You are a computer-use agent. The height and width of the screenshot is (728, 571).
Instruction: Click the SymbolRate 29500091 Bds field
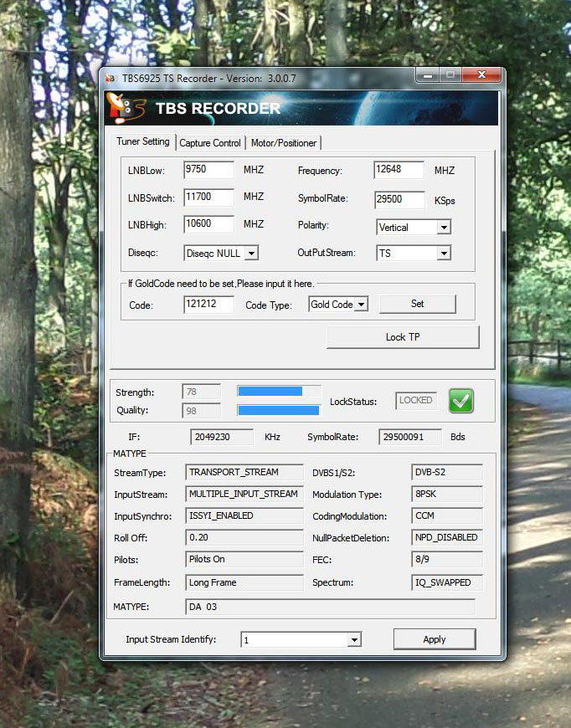click(409, 437)
